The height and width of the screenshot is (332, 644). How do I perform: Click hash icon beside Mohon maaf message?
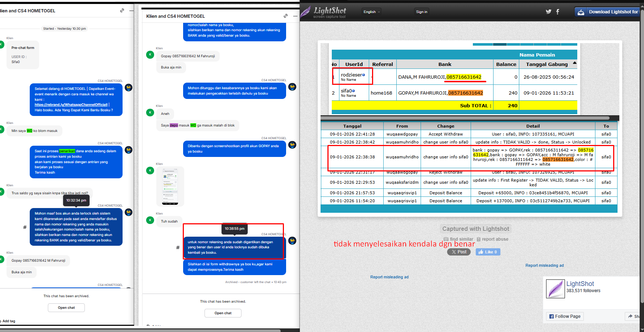[x=25, y=227]
